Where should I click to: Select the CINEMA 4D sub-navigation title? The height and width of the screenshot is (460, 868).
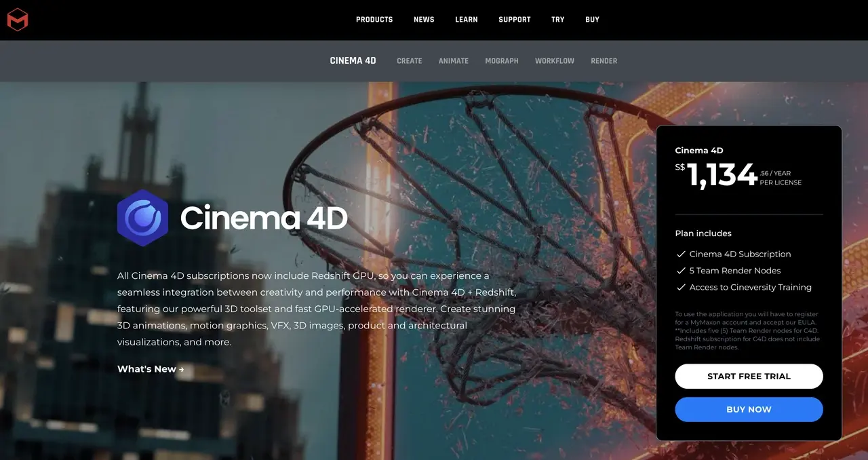353,60
